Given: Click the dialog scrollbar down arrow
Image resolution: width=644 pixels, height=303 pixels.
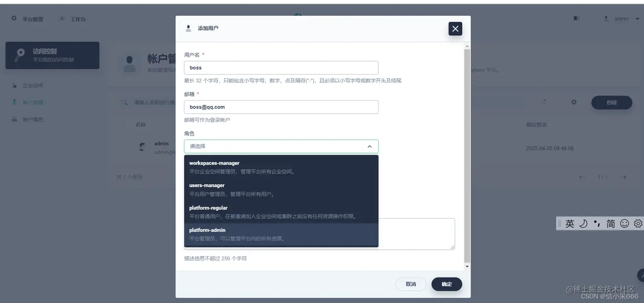Looking at the screenshot, I should pos(467,266).
